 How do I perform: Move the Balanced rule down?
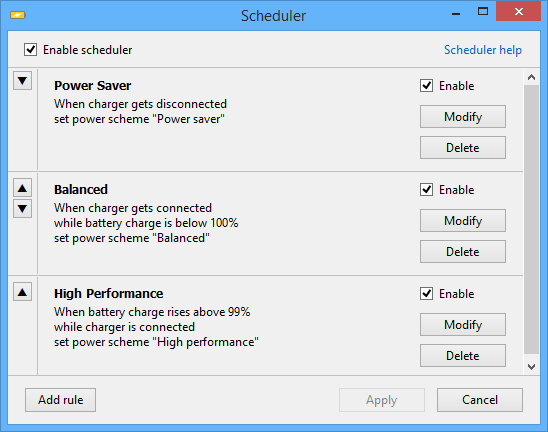22,209
